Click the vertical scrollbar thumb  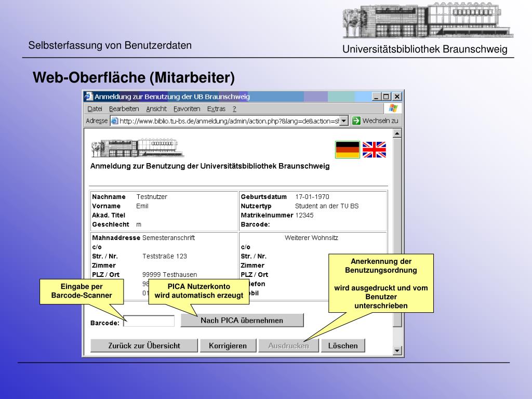coord(397,232)
